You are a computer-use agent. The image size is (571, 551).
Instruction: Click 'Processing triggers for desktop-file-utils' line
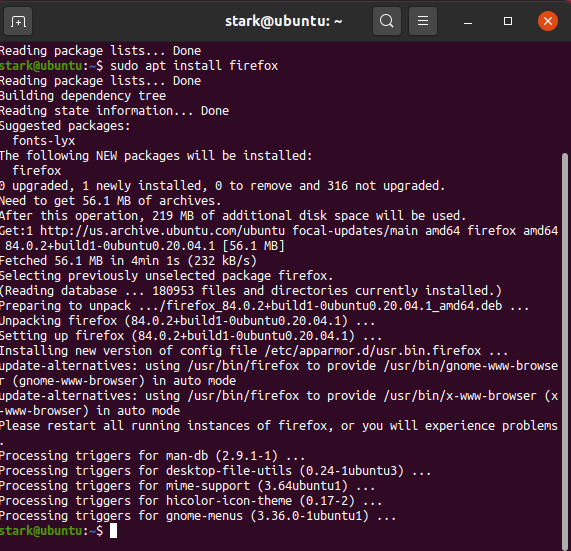215,471
